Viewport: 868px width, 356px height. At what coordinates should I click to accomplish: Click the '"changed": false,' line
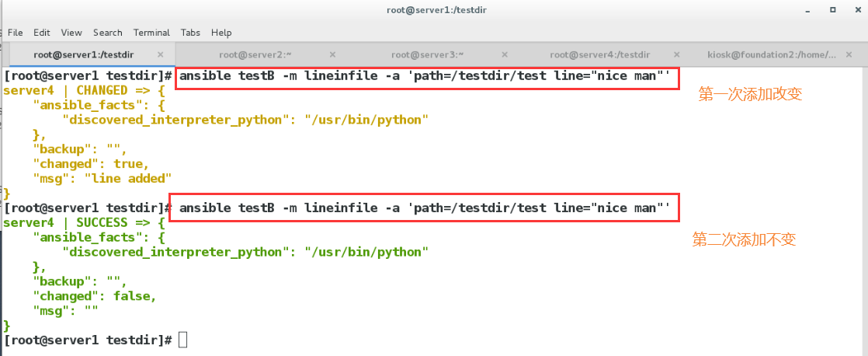pos(95,296)
